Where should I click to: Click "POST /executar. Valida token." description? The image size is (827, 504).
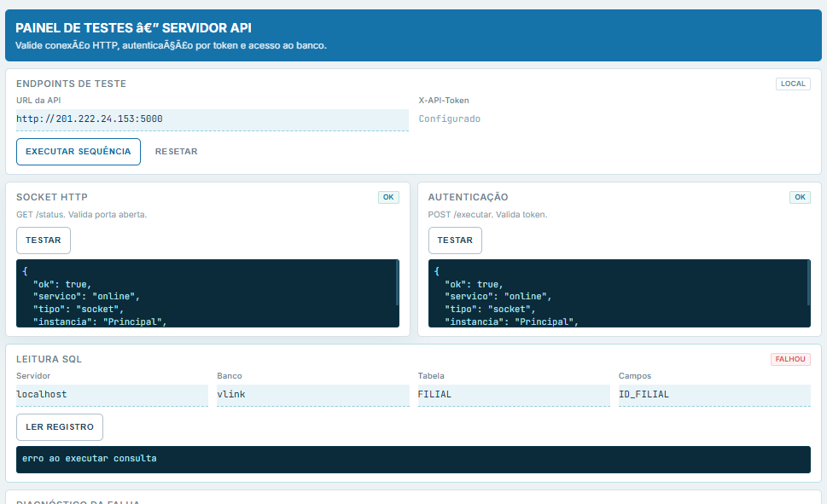point(487,215)
